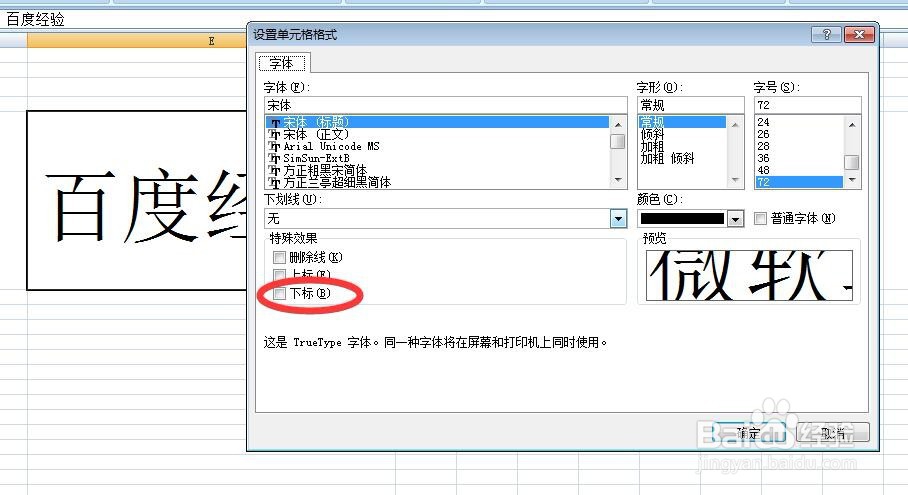Click the 取消 button

(x=833, y=432)
